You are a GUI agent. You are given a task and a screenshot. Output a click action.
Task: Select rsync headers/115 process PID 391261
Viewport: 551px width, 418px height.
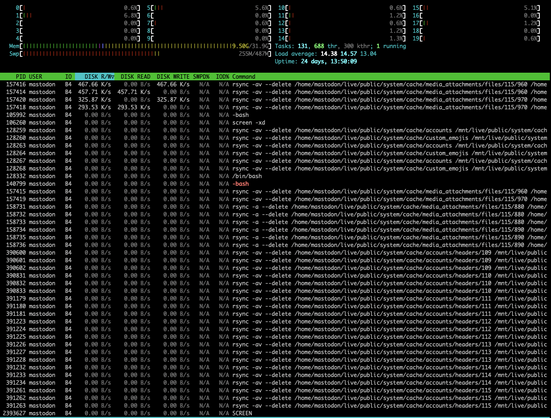pos(276,390)
